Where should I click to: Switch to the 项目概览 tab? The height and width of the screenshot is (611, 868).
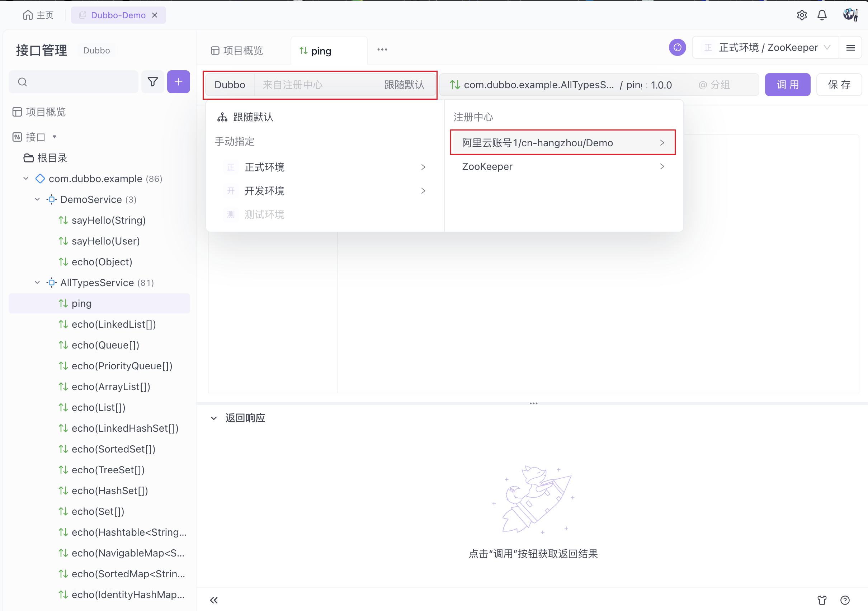pos(237,51)
